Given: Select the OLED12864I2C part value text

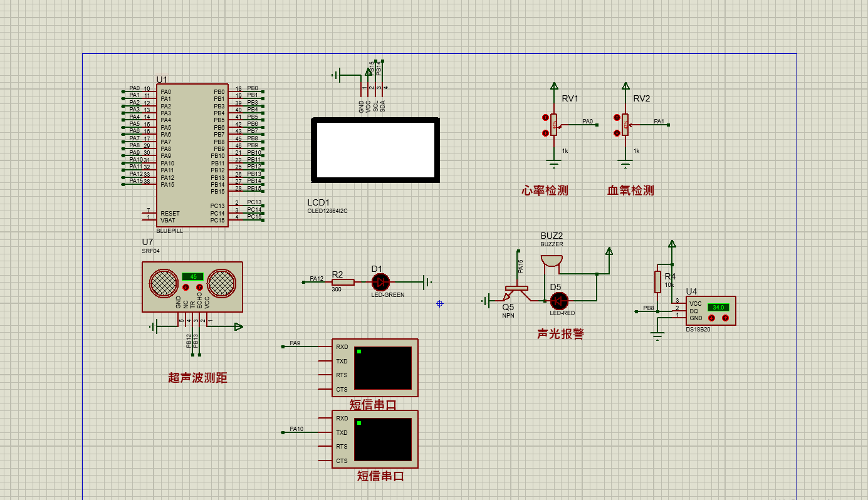Looking at the screenshot, I should 327,211.
